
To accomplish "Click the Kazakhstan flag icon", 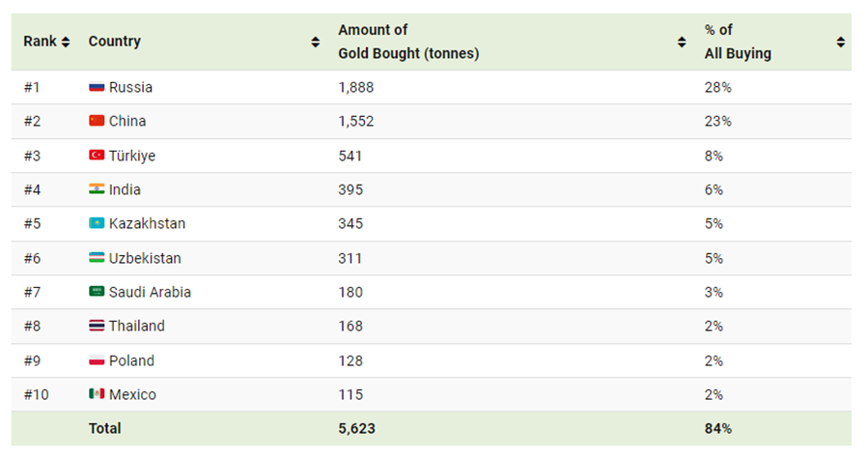I will pos(97,223).
